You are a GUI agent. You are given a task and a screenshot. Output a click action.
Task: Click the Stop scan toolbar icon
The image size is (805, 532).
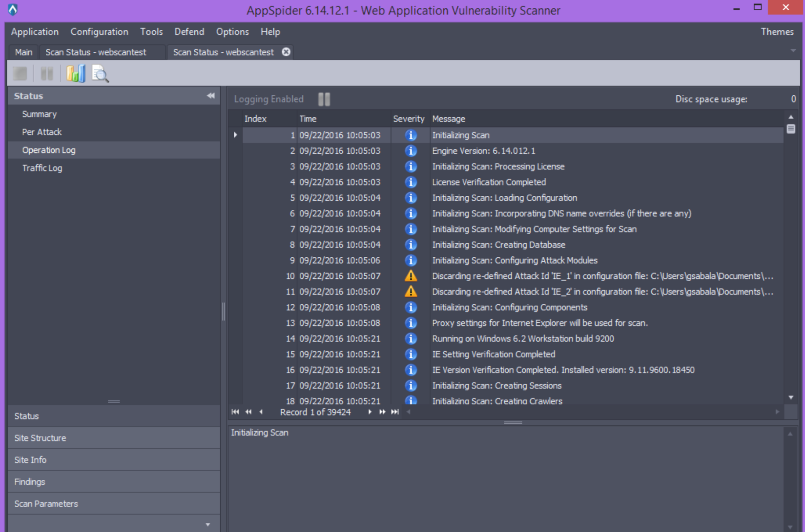[20, 73]
